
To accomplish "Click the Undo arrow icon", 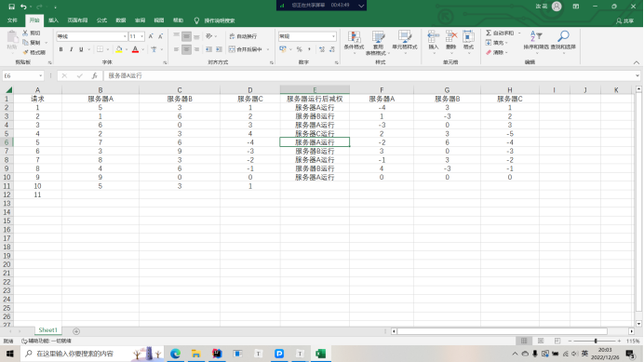I will pos(23,7).
